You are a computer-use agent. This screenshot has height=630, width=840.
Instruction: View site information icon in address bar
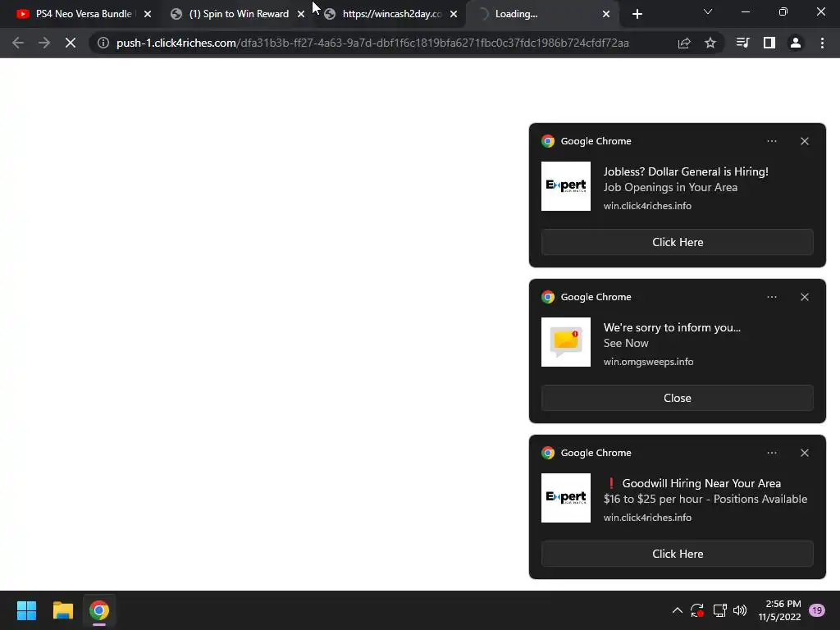pos(103,43)
